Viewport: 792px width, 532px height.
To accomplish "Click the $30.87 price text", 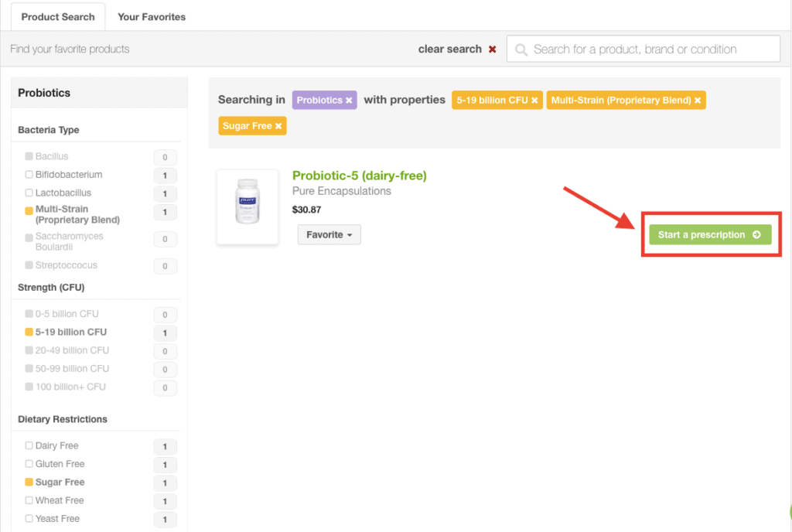I will tap(306, 210).
